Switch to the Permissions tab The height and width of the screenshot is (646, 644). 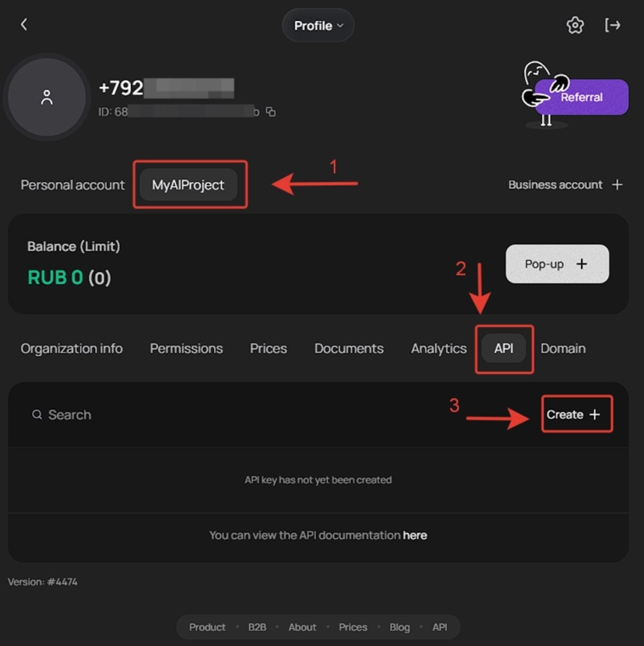pyautogui.click(x=186, y=348)
